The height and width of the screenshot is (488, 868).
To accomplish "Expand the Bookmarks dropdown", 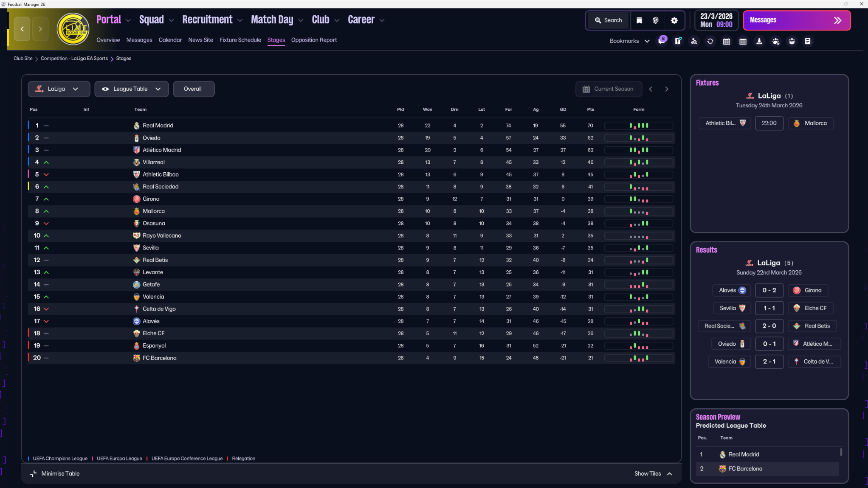I will point(629,41).
